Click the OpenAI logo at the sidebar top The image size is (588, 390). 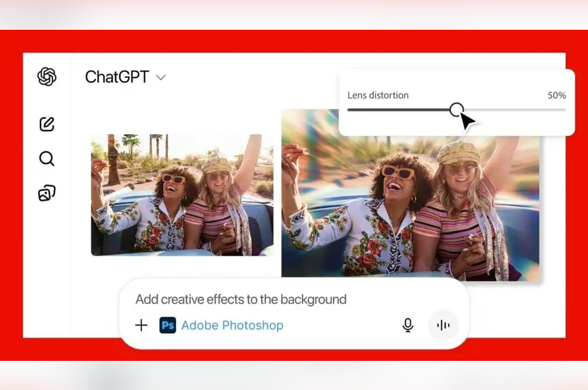[x=46, y=77]
